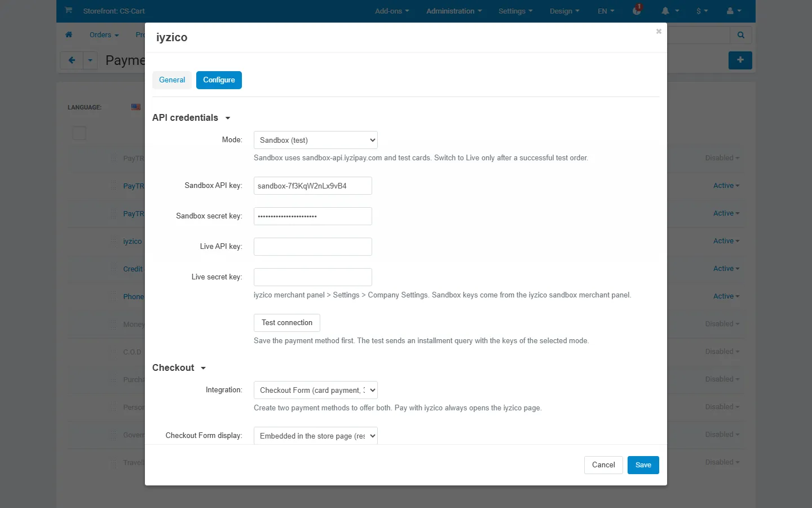Click the top search input field
The image size is (812, 508).
(x=698, y=35)
